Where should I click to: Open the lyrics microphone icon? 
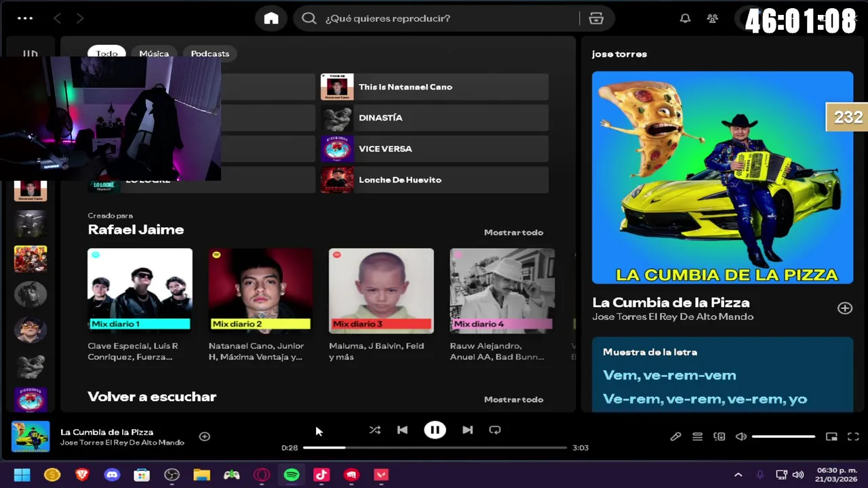click(675, 436)
